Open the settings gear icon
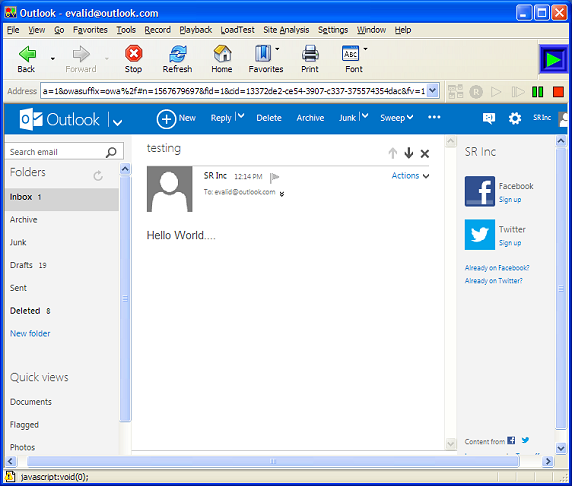 (x=515, y=118)
